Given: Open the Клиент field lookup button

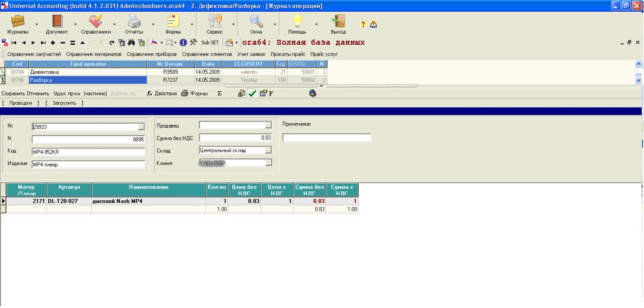Looking at the screenshot, I should click(x=268, y=163).
